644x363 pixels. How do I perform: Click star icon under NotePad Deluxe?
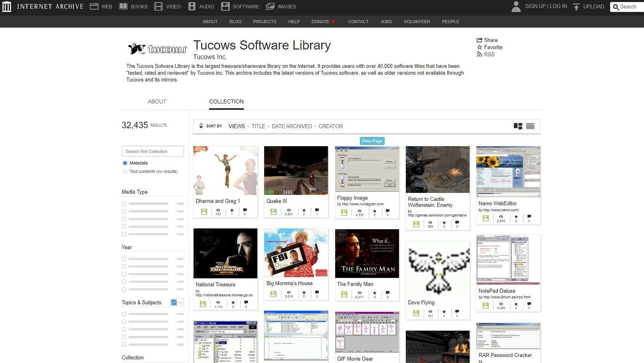coord(516,304)
